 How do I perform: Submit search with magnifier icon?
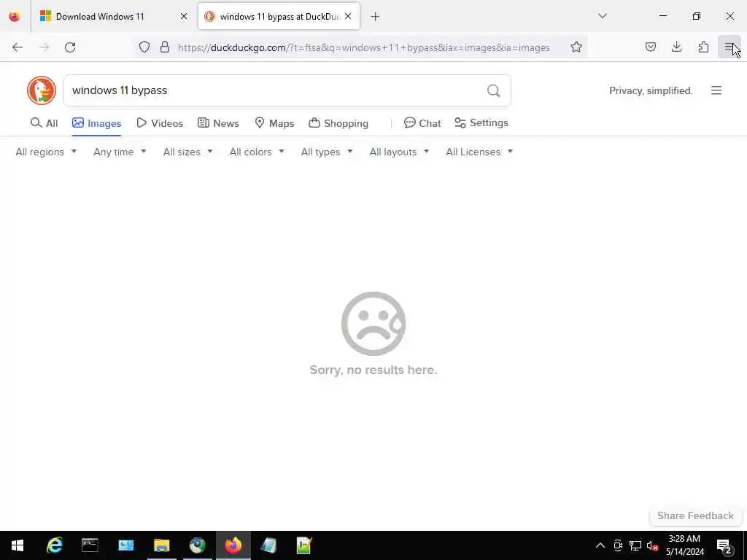point(494,90)
